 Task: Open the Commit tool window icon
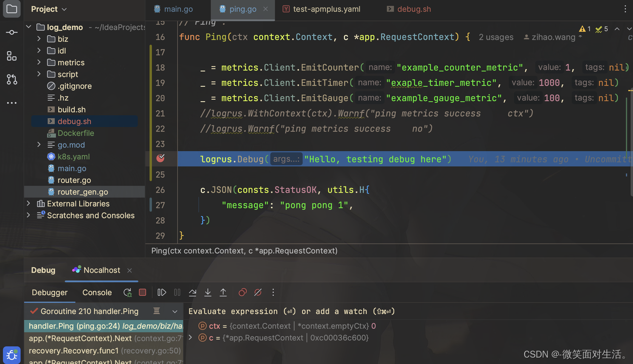[12, 33]
